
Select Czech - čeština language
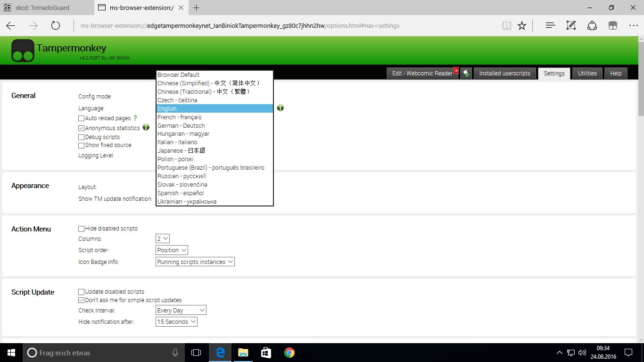tap(215, 100)
